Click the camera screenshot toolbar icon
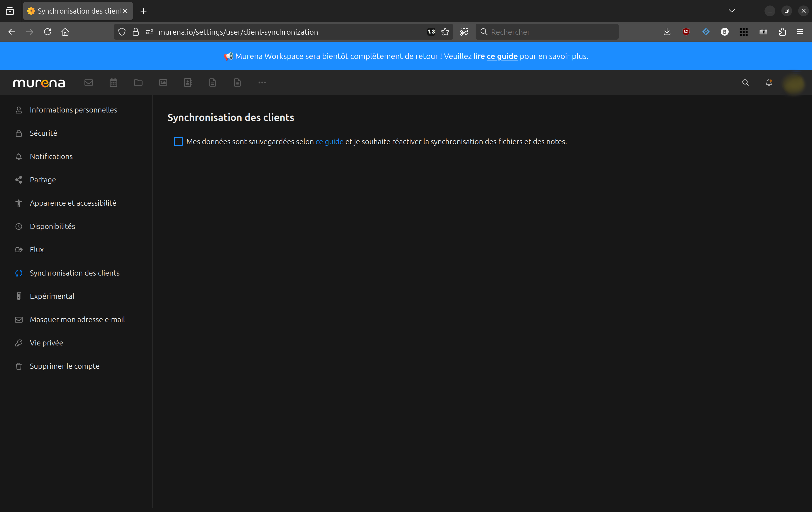 763,32
